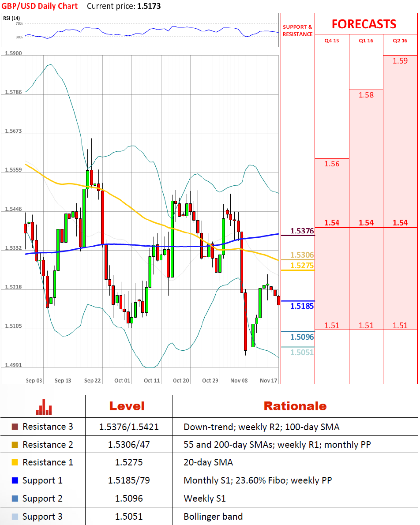Click the 1.5559 price axis label

pos(13,170)
